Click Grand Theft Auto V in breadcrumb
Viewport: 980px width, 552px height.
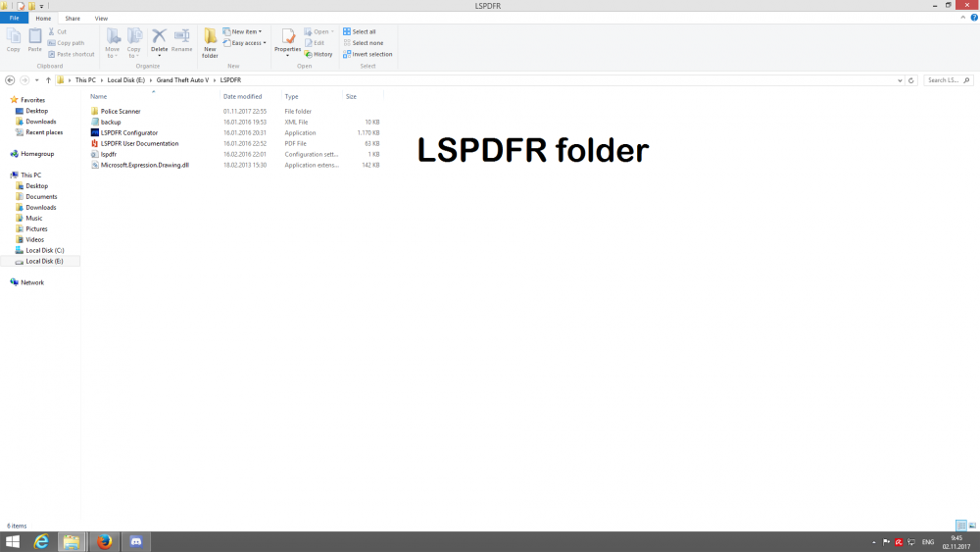[182, 80]
